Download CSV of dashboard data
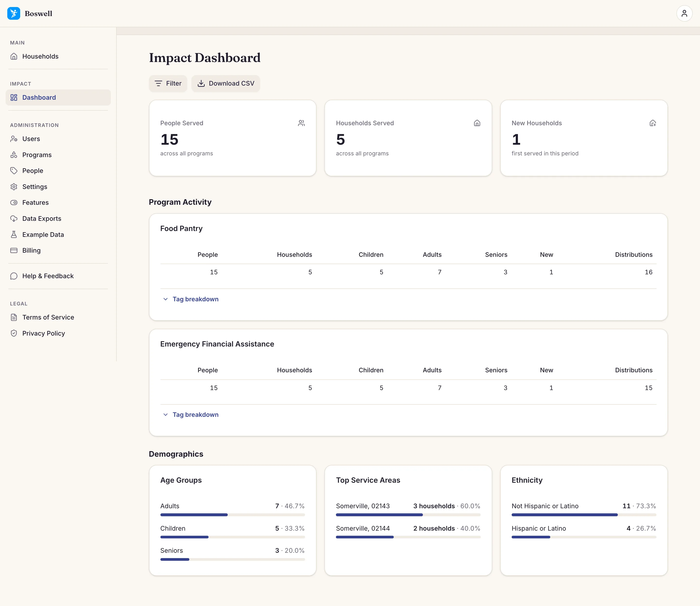 [226, 83]
